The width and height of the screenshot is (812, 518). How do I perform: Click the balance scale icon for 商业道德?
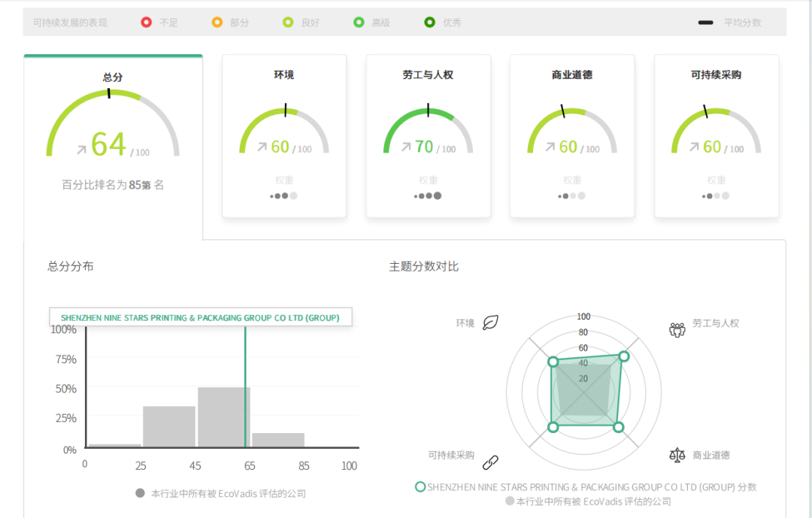click(677, 455)
